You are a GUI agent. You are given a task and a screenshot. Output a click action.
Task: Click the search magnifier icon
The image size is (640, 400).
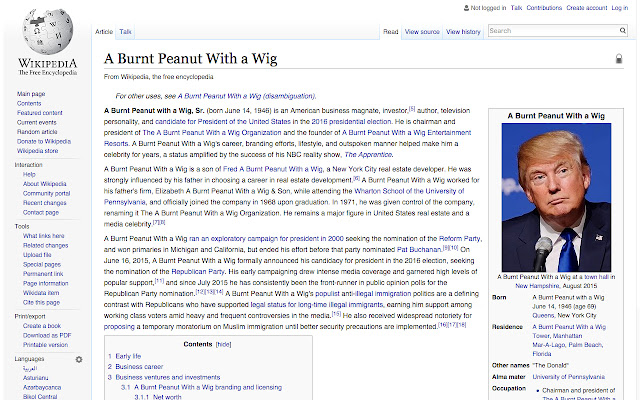click(x=622, y=31)
